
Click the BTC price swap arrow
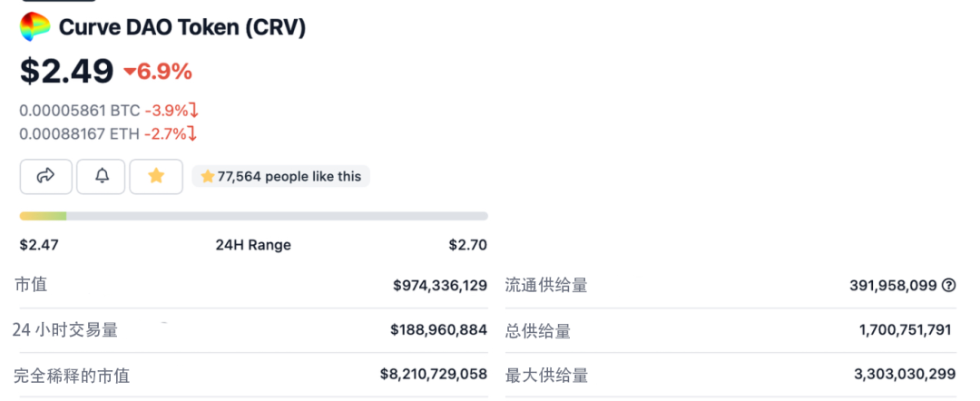point(193,111)
